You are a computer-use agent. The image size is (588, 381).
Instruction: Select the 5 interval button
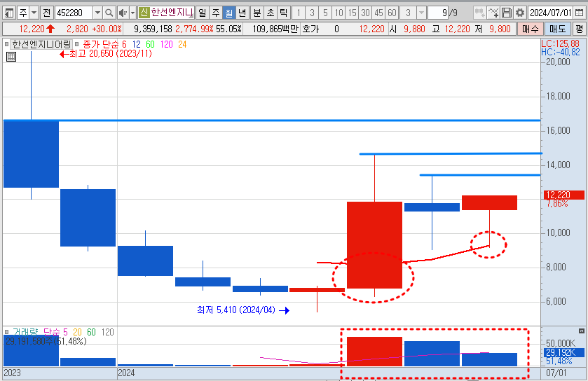[325, 13]
